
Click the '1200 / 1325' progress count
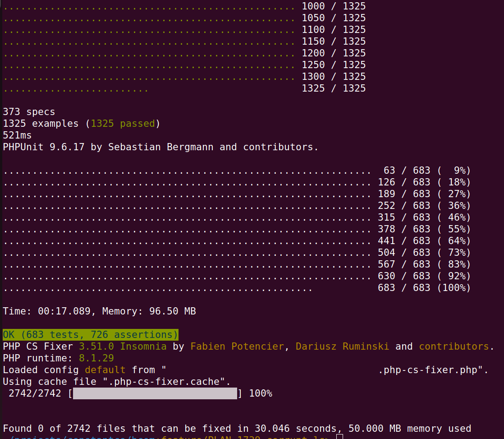pos(334,53)
